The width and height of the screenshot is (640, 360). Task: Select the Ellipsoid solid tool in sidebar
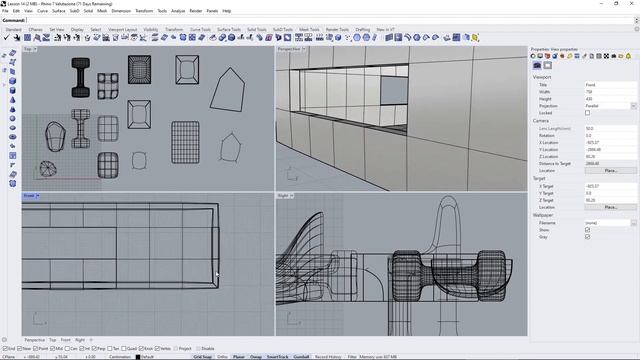point(13,128)
